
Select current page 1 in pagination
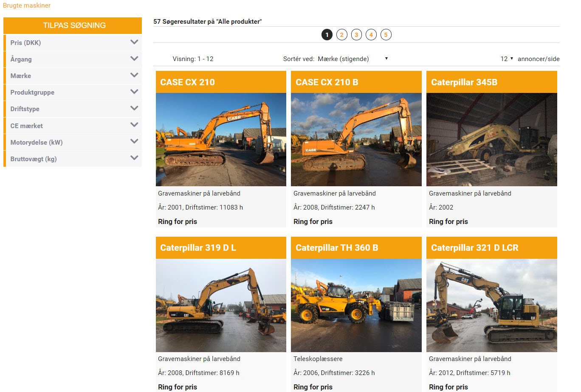click(x=327, y=35)
